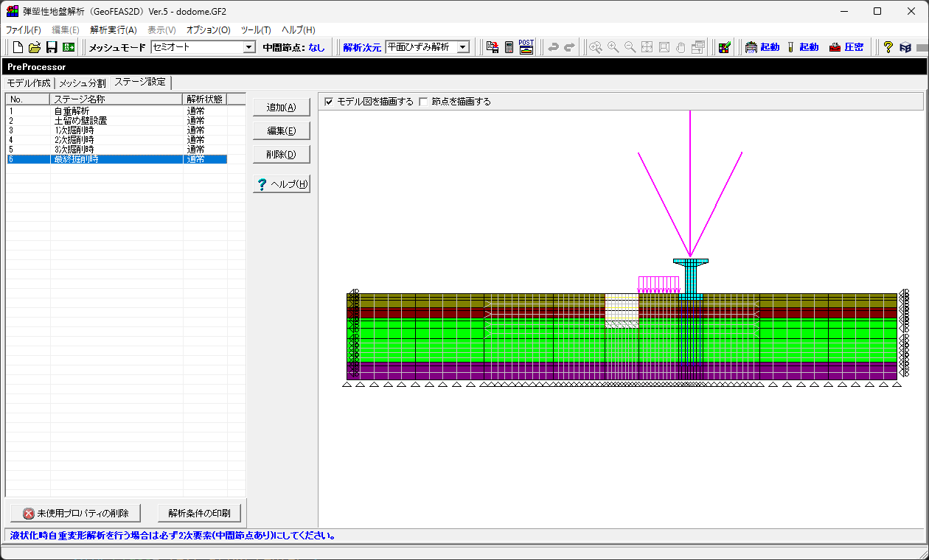Launch the POST processor icon
The height and width of the screenshot is (560, 929).
click(x=526, y=47)
